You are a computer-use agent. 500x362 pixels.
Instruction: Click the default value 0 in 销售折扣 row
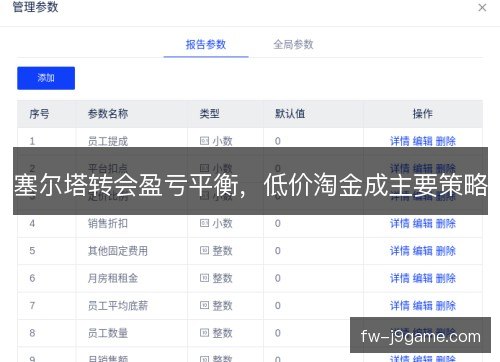click(x=278, y=223)
